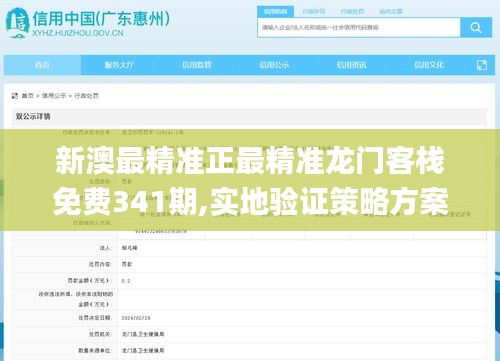Click the 没收违法所得 amount label
The width and height of the screenshot is (500, 361).
76,299
